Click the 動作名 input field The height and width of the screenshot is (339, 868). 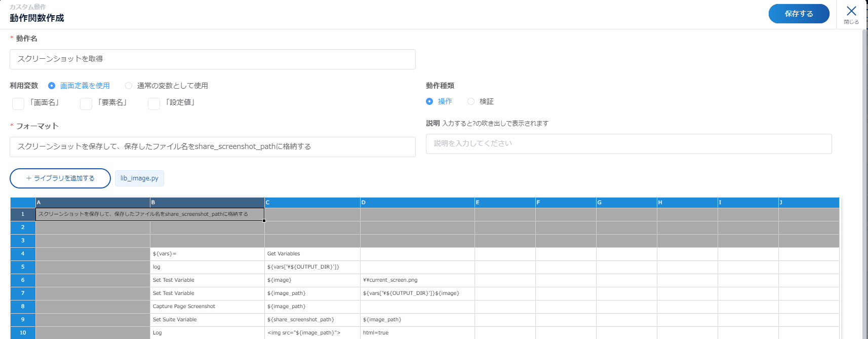(x=213, y=59)
